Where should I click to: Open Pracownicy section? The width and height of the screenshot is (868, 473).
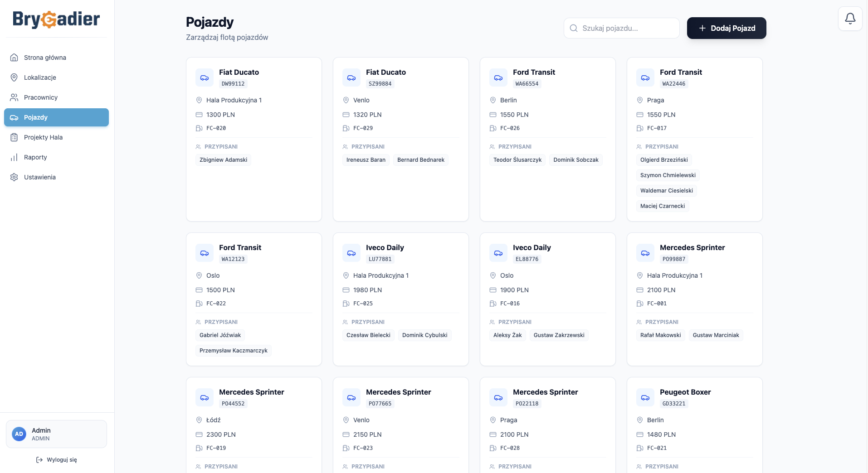[56, 97]
